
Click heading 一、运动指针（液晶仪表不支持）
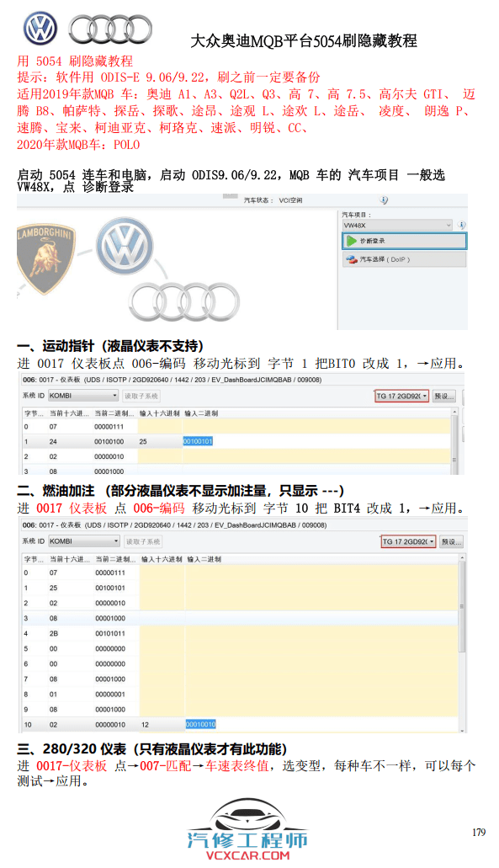[110, 347]
